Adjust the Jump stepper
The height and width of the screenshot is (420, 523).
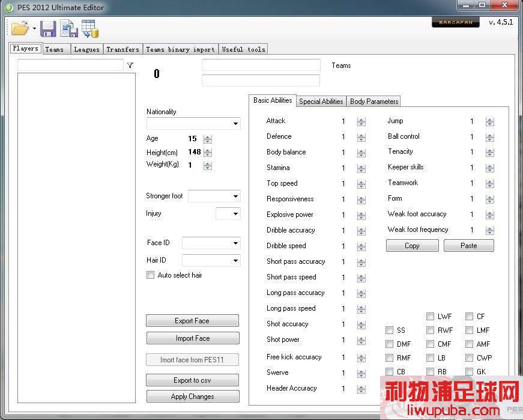click(489, 122)
